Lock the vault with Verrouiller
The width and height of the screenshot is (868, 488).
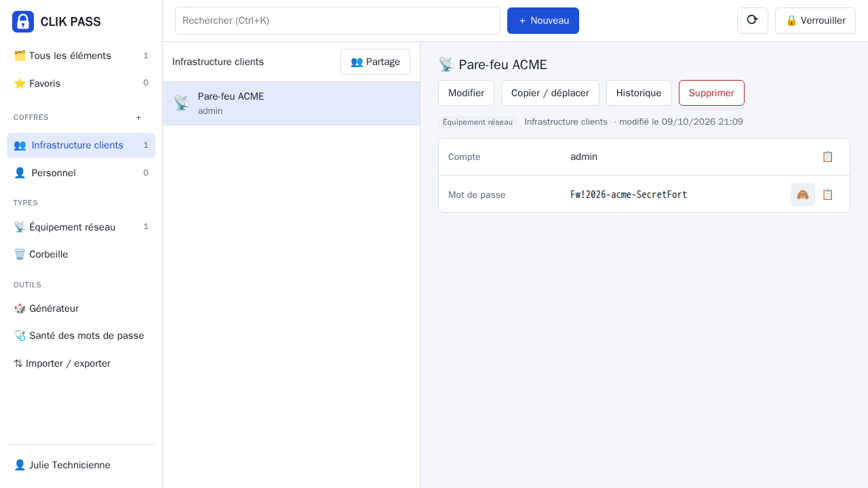click(x=815, y=20)
